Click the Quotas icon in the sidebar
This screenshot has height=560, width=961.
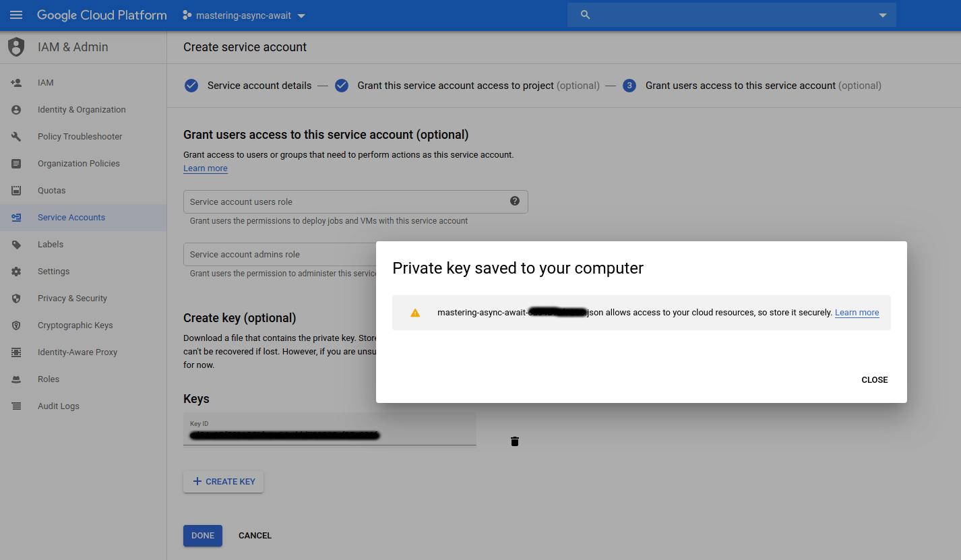16,191
